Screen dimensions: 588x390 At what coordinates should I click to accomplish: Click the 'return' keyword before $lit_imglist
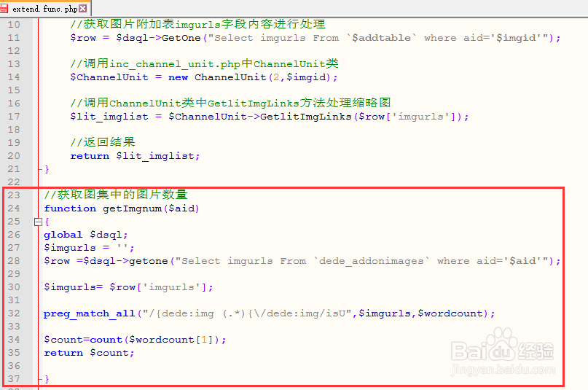[x=90, y=156]
